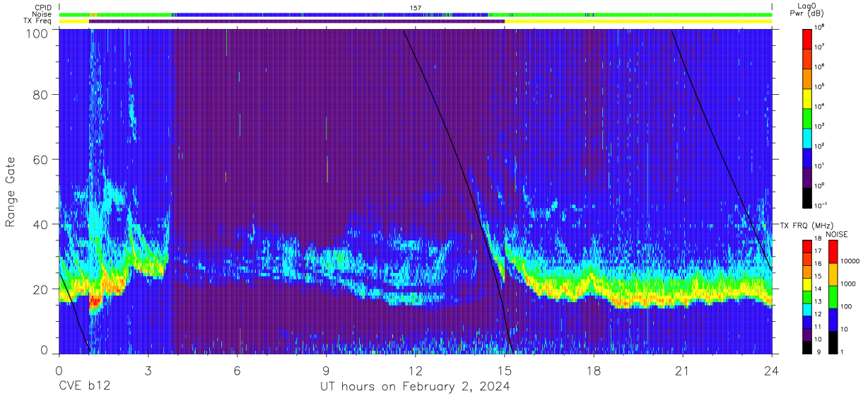Click y-axis tick label "40"

[41, 225]
